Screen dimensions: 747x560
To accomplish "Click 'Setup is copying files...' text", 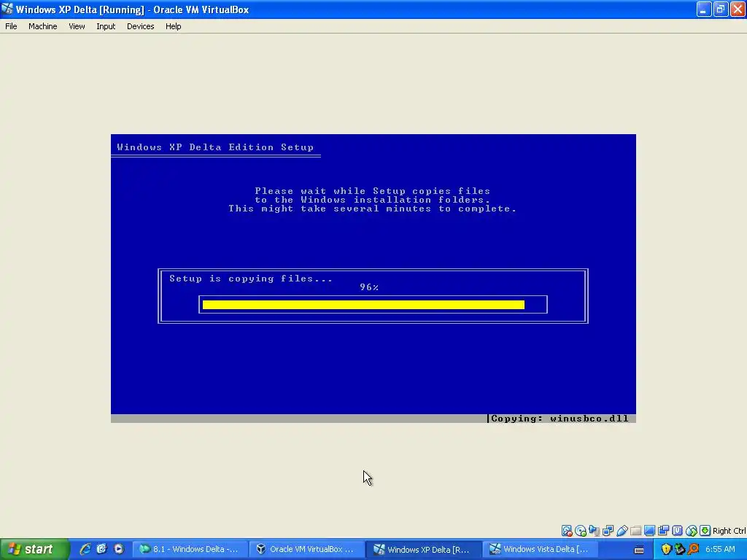I will point(251,279).
